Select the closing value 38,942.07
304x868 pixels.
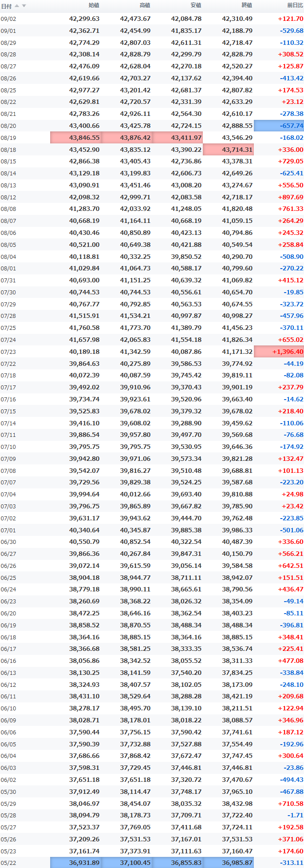click(237, 578)
